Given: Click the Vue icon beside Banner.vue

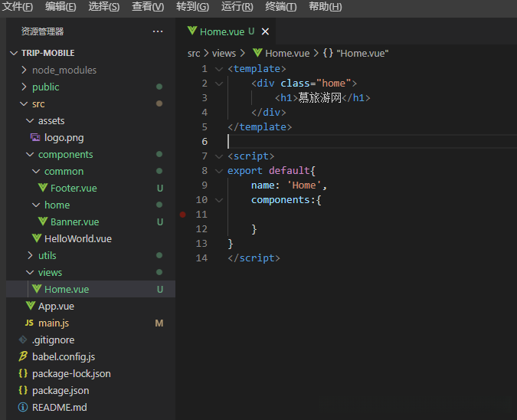Looking at the screenshot, I should [43, 221].
